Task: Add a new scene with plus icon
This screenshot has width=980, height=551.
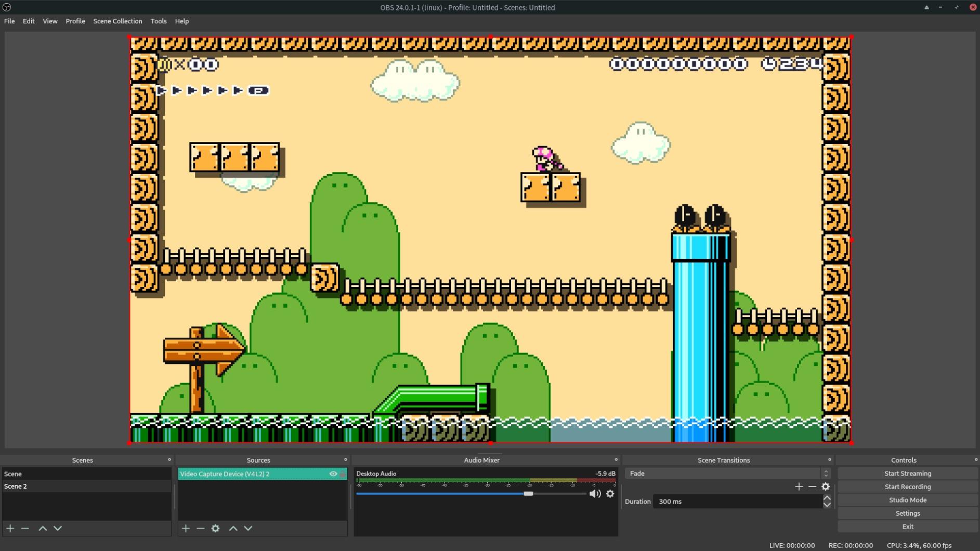Action: pos(10,528)
